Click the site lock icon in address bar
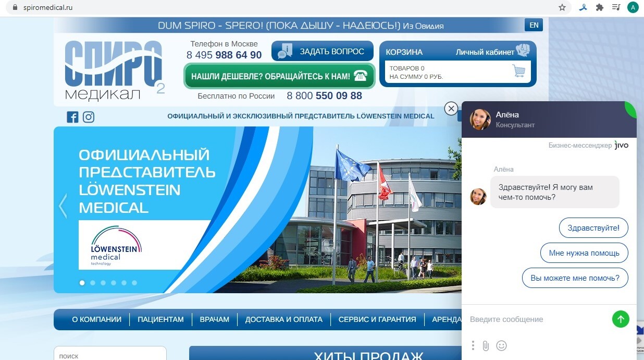The image size is (644, 360). tap(14, 7)
